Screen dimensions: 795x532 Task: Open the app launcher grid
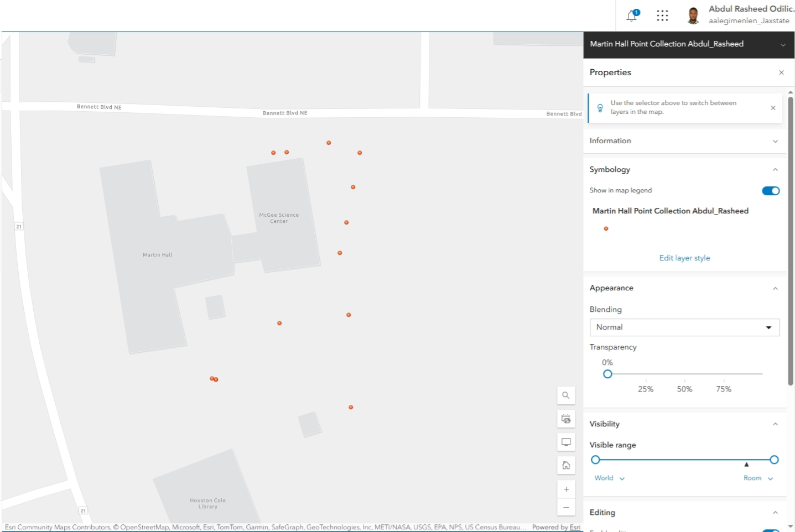pos(662,15)
